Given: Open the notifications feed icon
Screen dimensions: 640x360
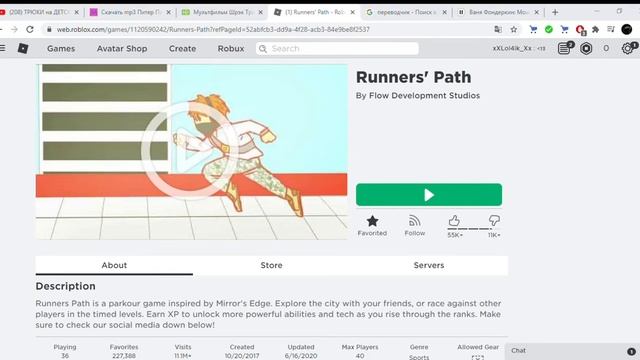Looking at the screenshot, I should [x=564, y=48].
